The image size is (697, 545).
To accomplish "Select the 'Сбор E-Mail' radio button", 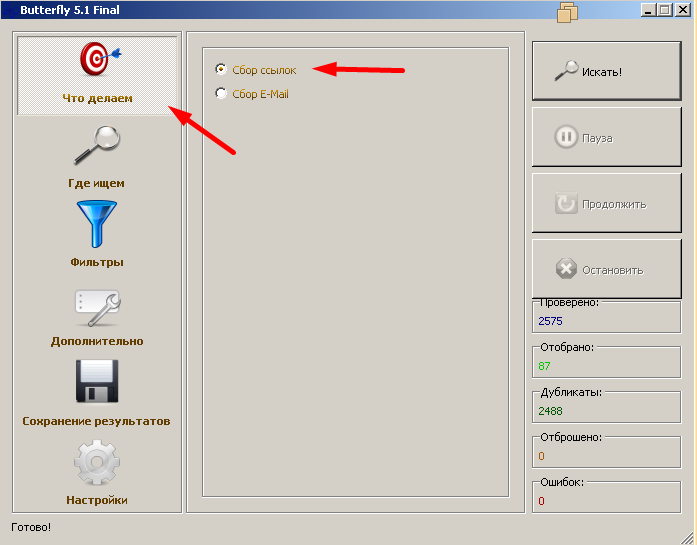I will pyautogui.click(x=221, y=94).
